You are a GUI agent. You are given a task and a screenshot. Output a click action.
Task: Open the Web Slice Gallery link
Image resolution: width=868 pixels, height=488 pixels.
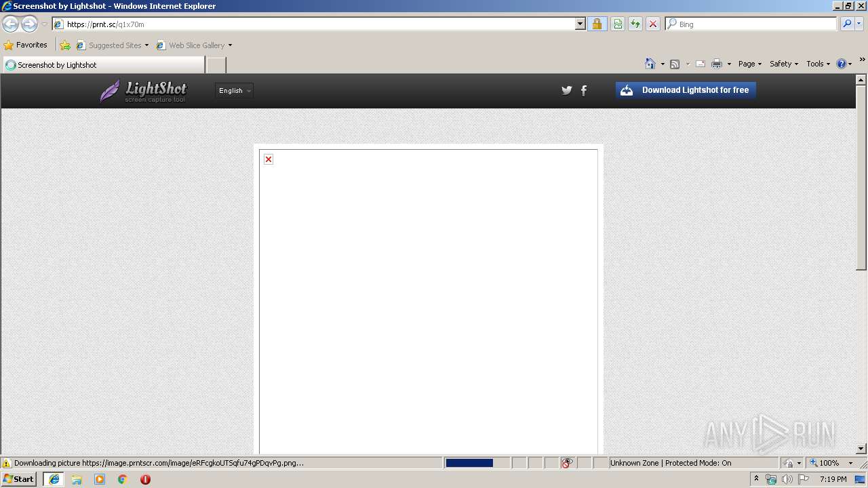pos(191,45)
